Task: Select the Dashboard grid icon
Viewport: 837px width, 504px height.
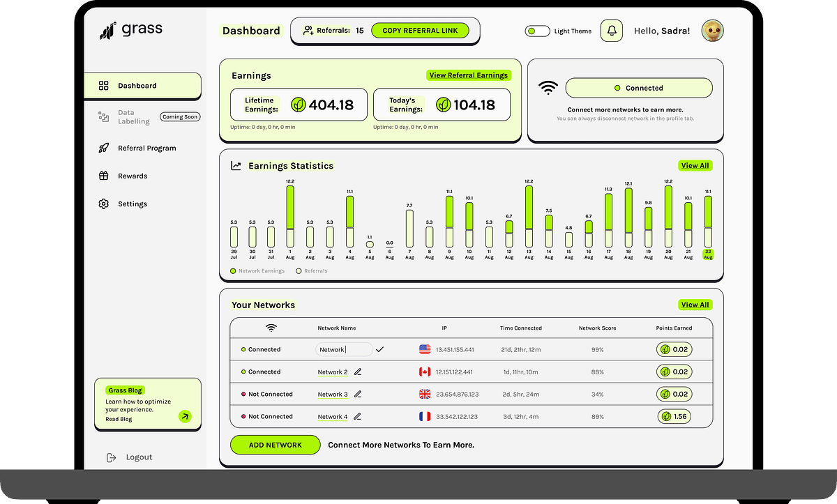Action: tap(103, 85)
